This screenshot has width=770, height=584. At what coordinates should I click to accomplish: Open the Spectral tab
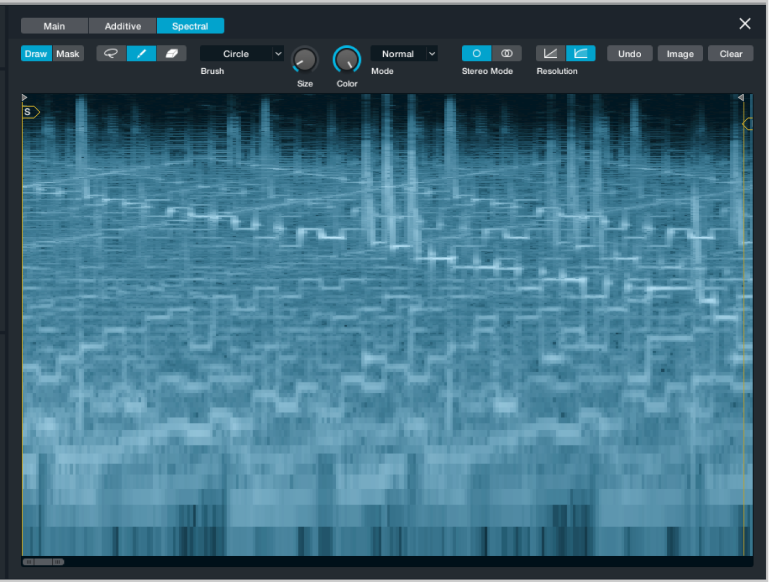coord(191,26)
